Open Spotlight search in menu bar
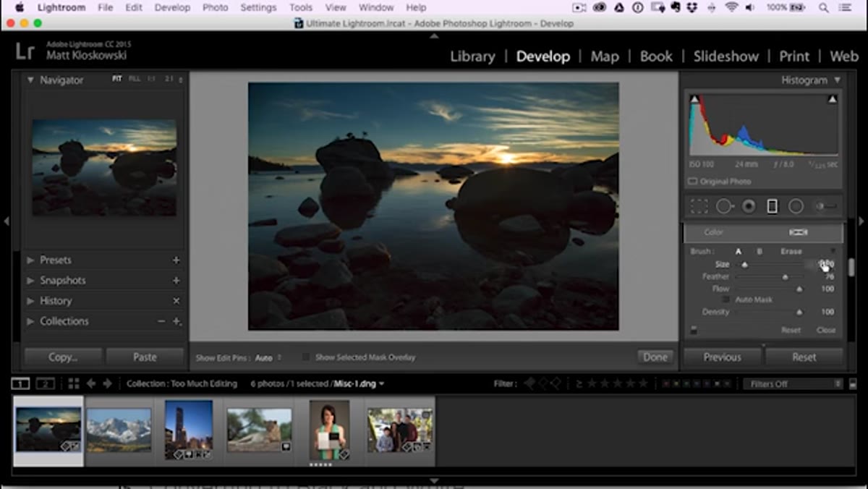The height and width of the screenshot is (489, 868). point(824,7)
